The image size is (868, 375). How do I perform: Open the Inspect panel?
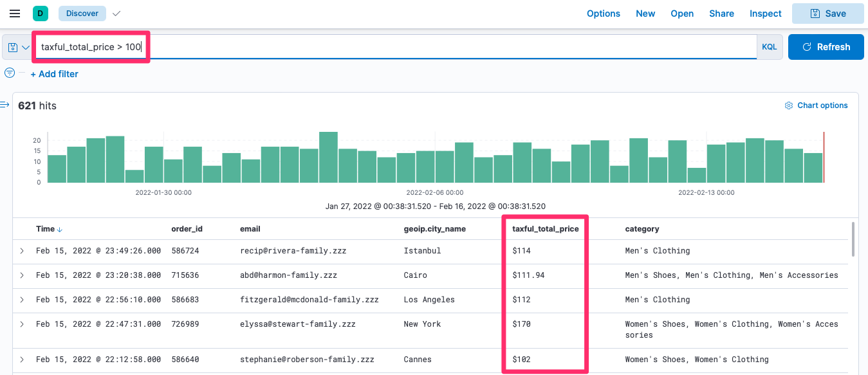tap(765, 14)
